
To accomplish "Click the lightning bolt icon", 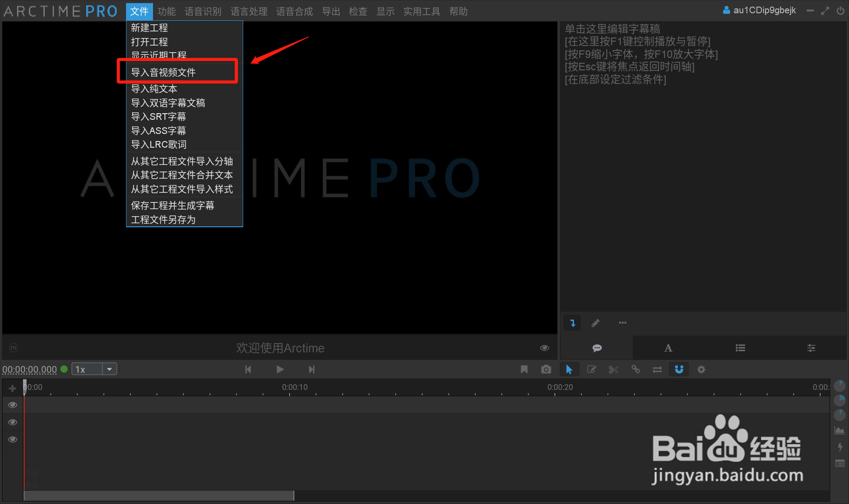I will [839, 447].
